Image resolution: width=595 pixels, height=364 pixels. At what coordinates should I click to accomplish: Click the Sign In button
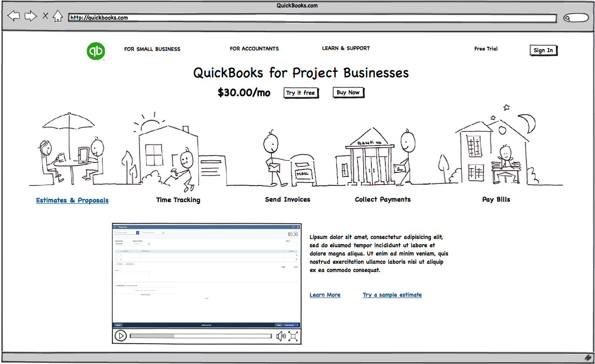[543, 50]
